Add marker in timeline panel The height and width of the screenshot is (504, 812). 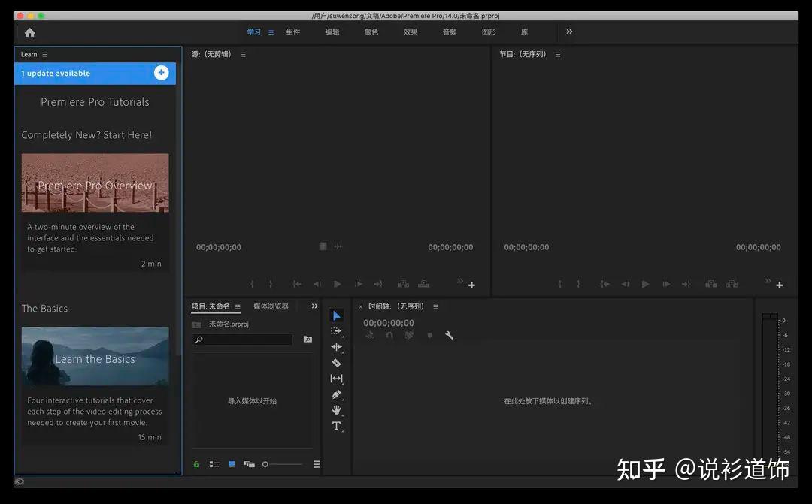click(429, 335)
